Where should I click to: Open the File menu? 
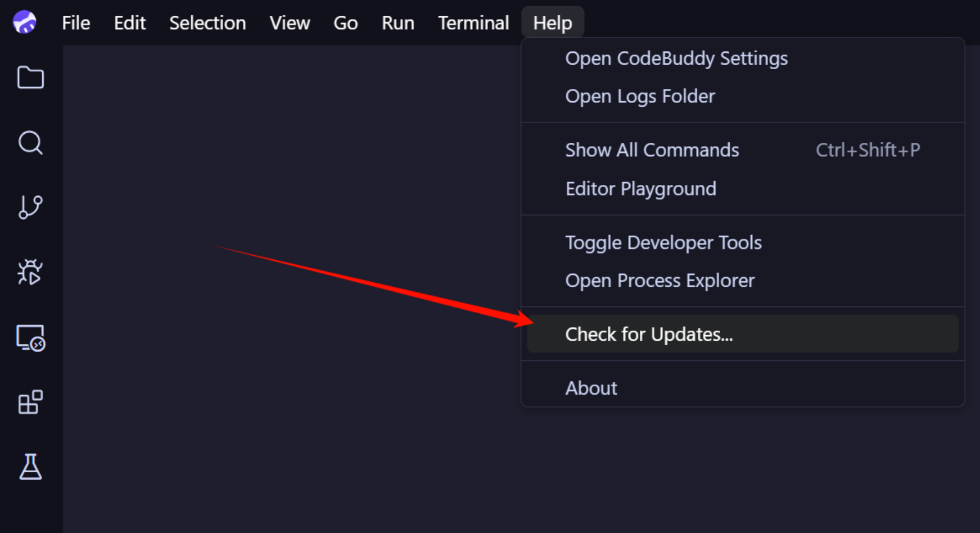pyautogui.click(x=76, y=23)
